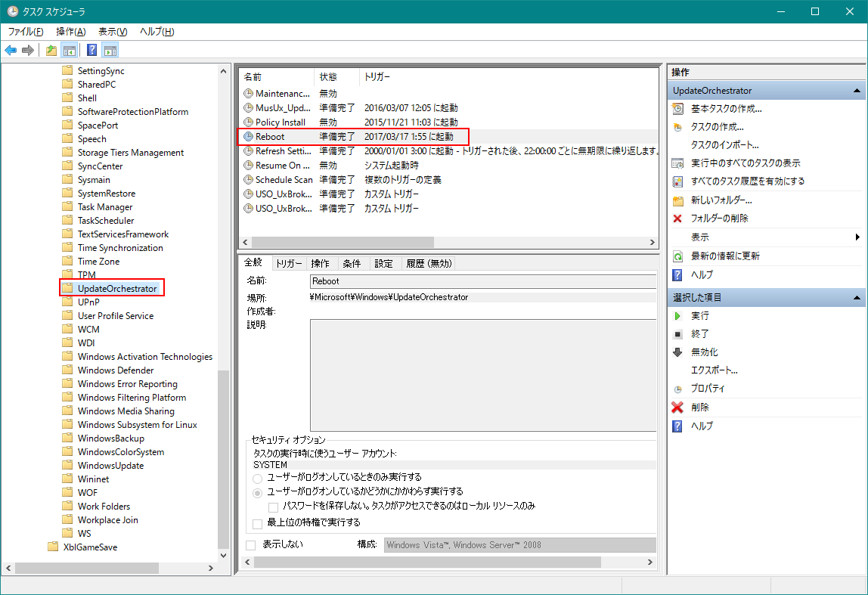Screen dimensions: 868x595
Task: Click the task list horizontal scrollbar thumb
Action: pyautogui.click(x=343, y=243)
